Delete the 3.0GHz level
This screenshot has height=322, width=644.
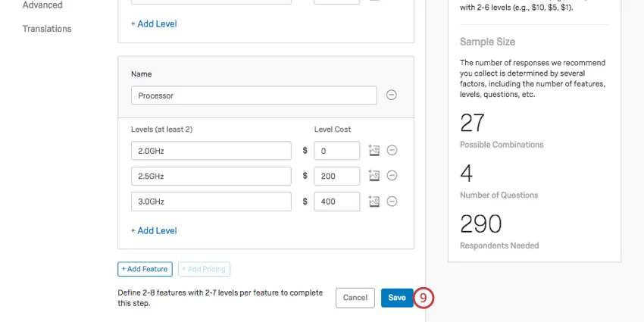click(392, 202)
